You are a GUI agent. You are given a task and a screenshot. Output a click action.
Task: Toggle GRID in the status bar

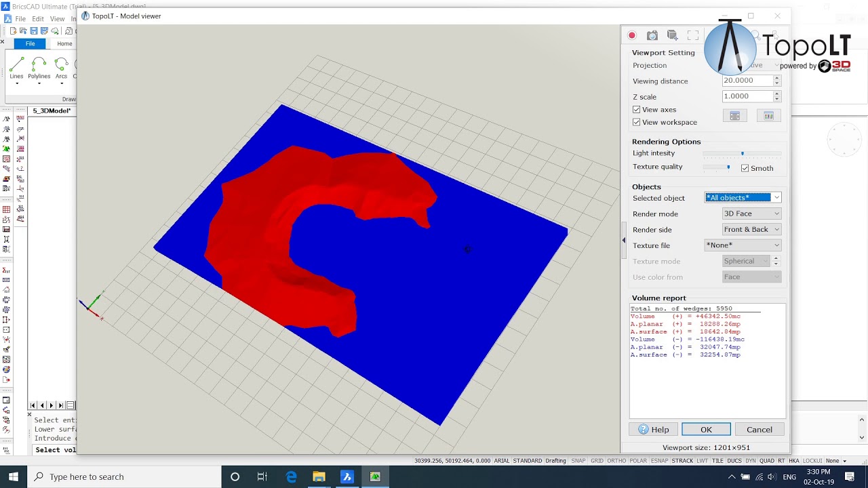pos(597,461)
